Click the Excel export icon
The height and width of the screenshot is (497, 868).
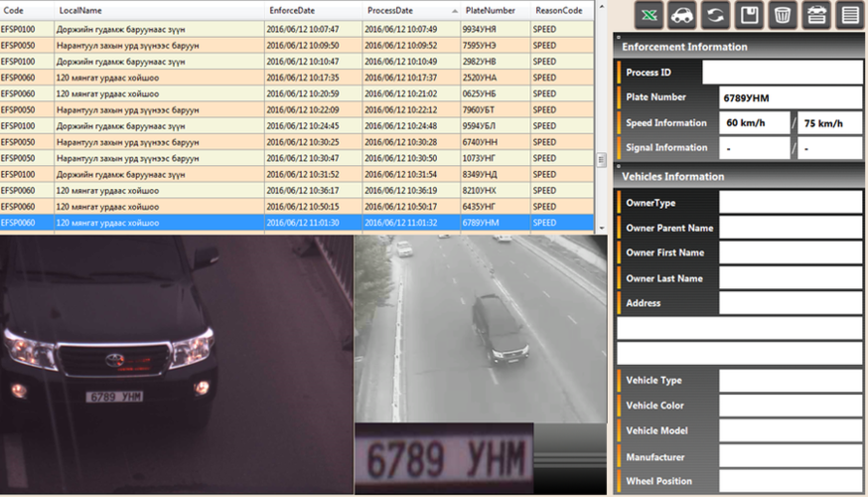pos(649,15)
